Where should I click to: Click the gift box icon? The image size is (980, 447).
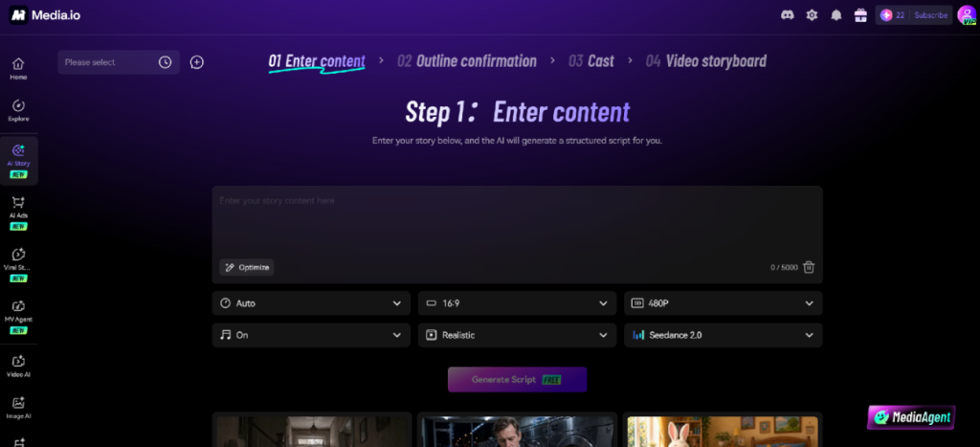click(x=860, y=15)
